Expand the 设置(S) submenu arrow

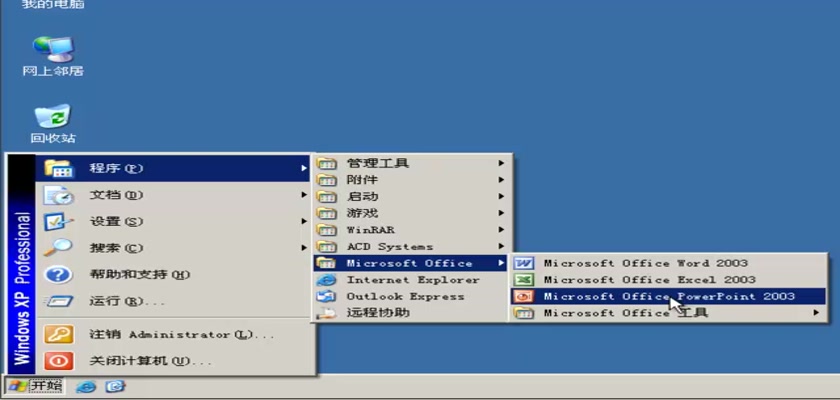coord(304,221)
